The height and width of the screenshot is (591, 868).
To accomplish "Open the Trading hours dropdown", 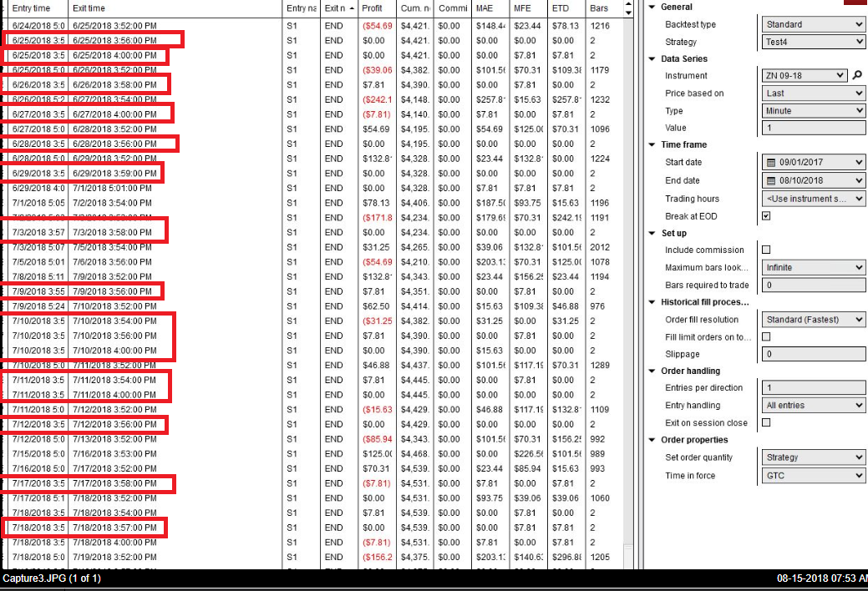I will coord(813,198).
